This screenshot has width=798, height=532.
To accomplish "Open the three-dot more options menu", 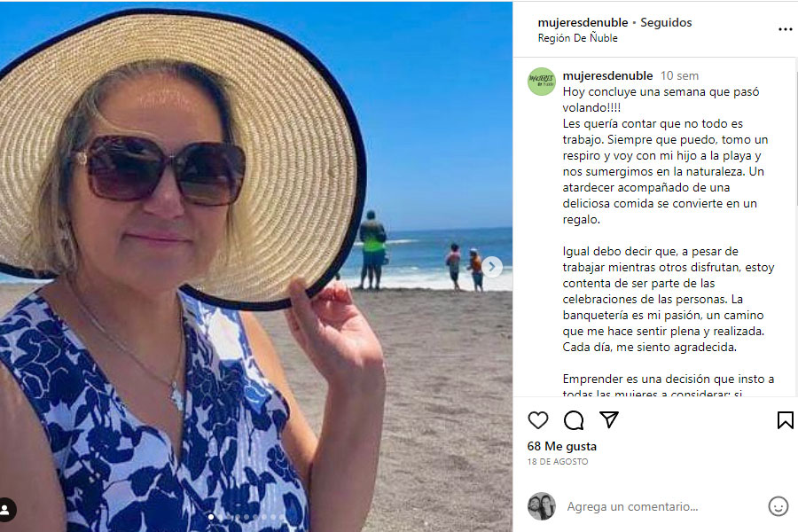I will [786, 29].
